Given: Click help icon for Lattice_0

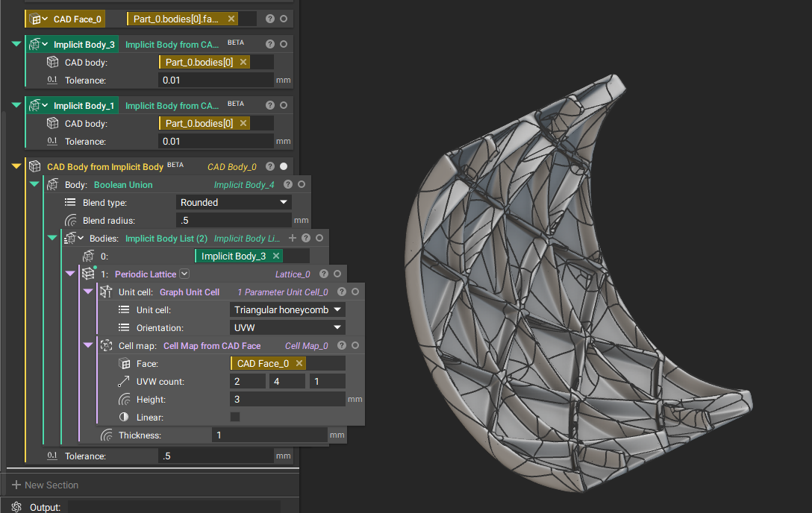Looking at the screenshot, I should (324, 274).
